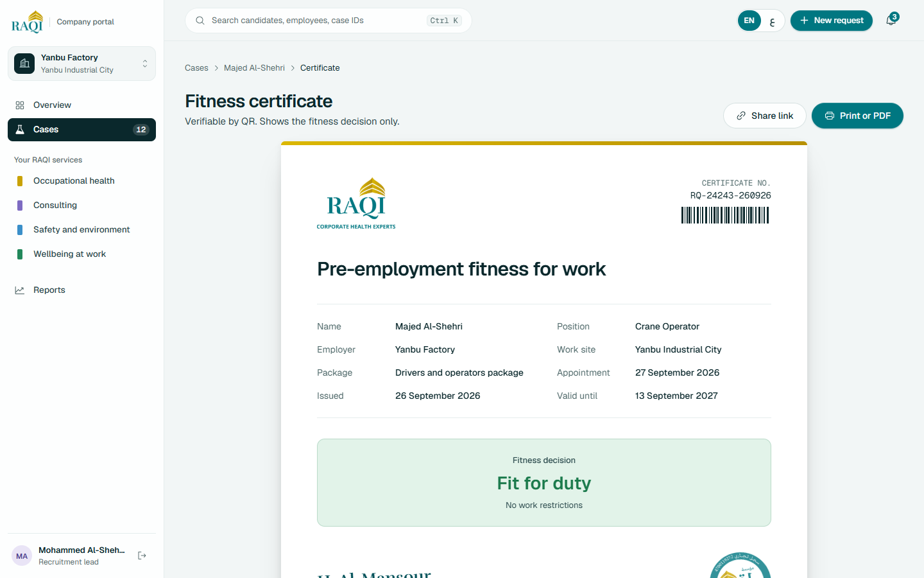The image size is (924, 578).
Task: Go to Majed Al-Shehri breadcrumb
Action: pyautogui.click(x=254, y=68)
